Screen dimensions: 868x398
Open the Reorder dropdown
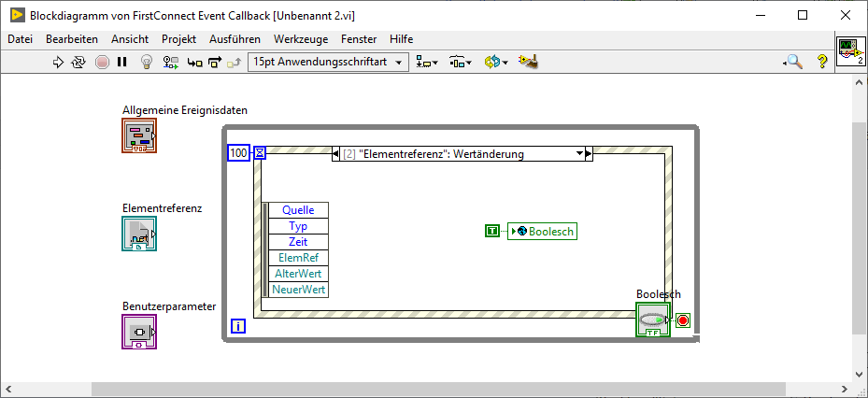click(495, 62)
